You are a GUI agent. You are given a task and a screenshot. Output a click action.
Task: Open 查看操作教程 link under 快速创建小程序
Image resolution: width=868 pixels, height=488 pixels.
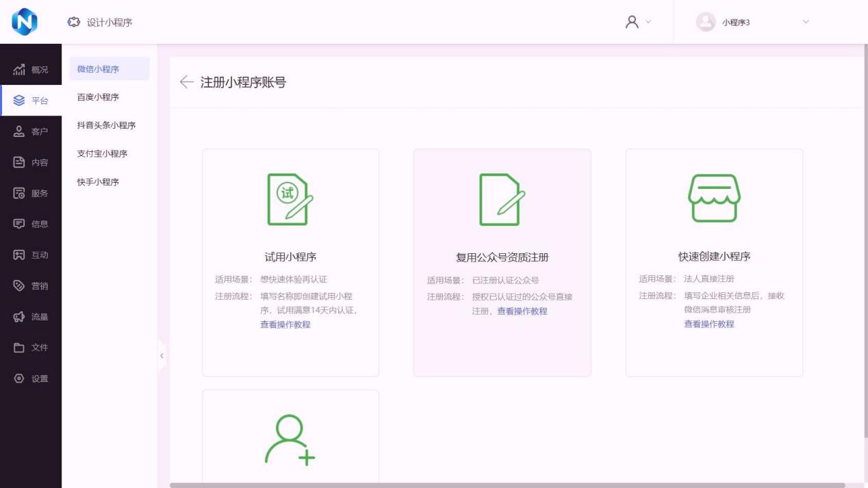pos(709,324)
